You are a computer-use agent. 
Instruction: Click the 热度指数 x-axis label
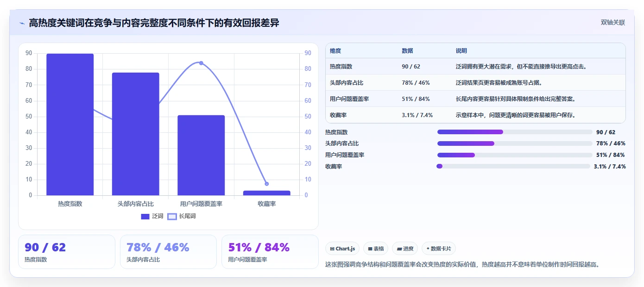(x=70, y=204)
